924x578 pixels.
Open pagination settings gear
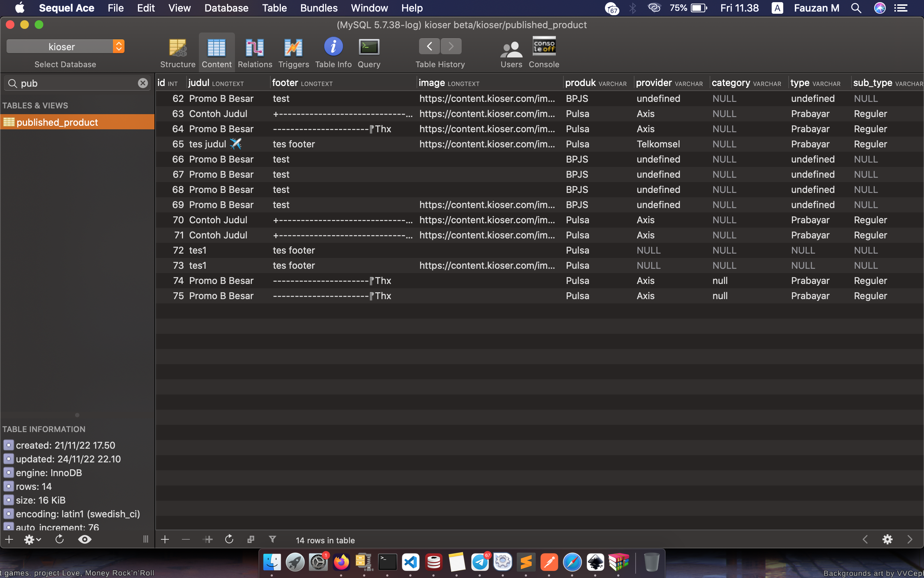click(887, 539)
